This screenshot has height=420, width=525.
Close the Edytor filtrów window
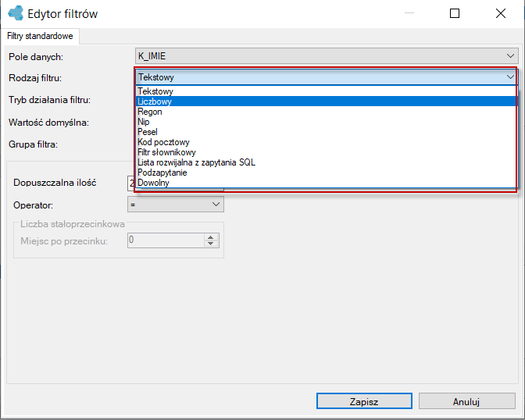click(x=501, y=13)
